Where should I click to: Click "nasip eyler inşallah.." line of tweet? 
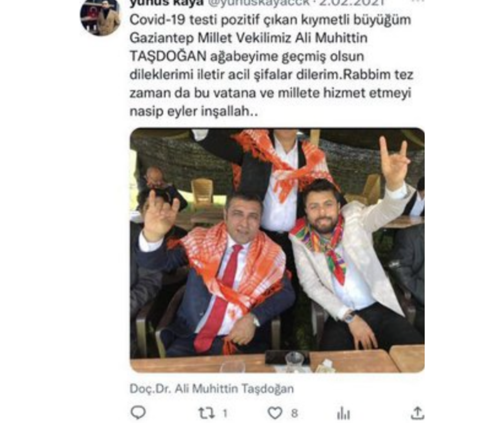(194, 112)
